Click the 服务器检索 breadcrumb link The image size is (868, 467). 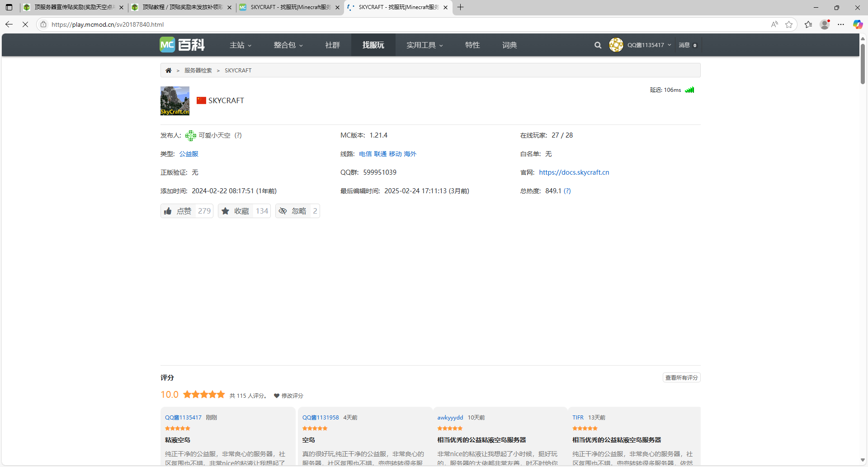coord(198,70)
